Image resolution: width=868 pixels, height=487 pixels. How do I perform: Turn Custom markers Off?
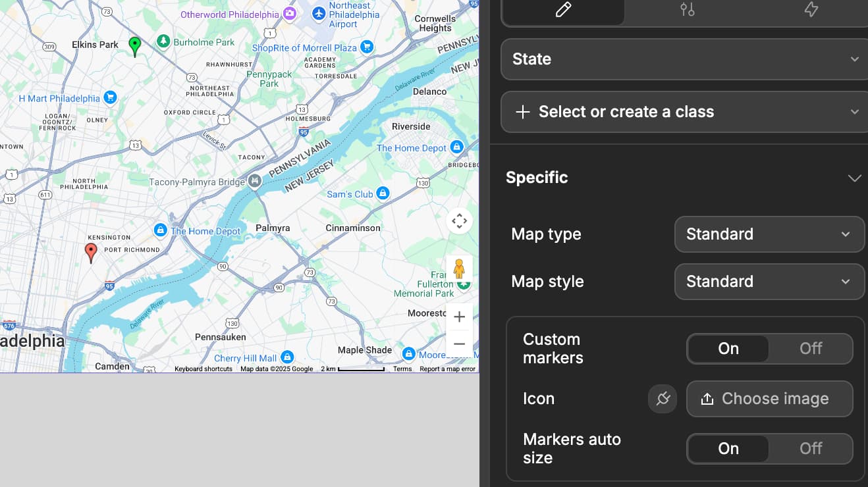click(811, 349)
